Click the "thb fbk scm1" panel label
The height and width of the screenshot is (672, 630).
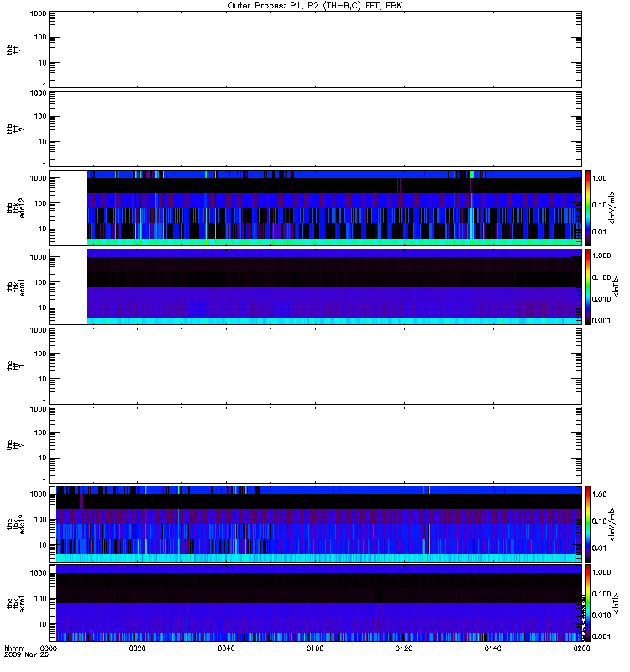pos(15,287)
